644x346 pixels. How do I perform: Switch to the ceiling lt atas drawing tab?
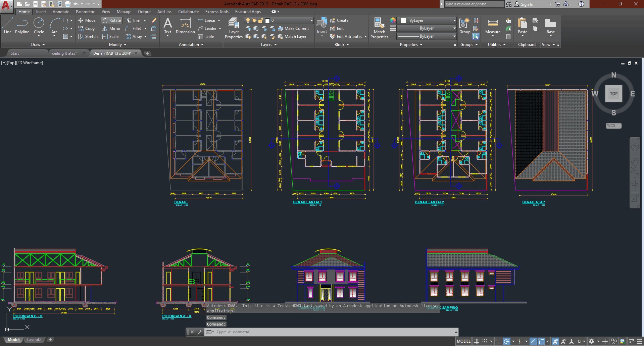[x=64, y=53]
